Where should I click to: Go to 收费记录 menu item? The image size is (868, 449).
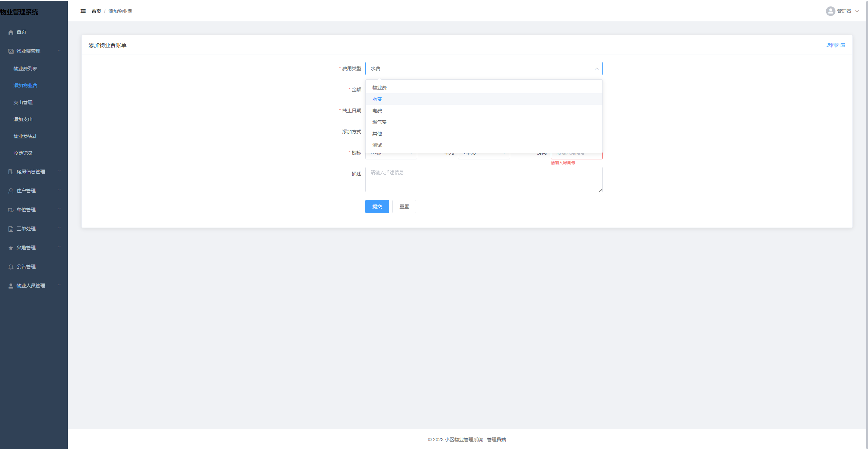tap(23, 153)
